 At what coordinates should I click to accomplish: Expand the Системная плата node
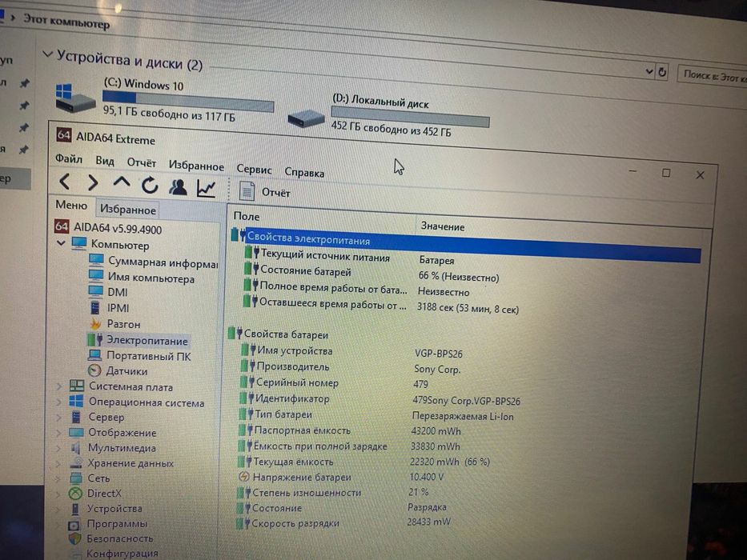[59, 386]
